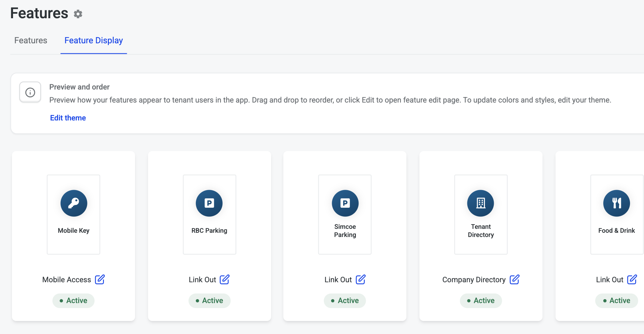Open the Edit theme link

[68, 118]
